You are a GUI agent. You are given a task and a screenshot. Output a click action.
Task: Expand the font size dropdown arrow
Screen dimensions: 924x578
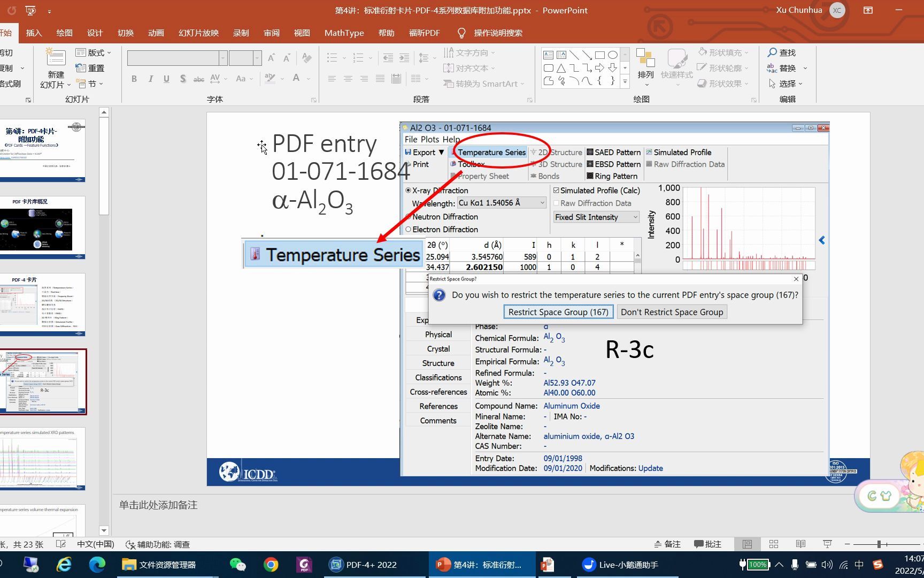pyautogui.click(x=257, y=58)
